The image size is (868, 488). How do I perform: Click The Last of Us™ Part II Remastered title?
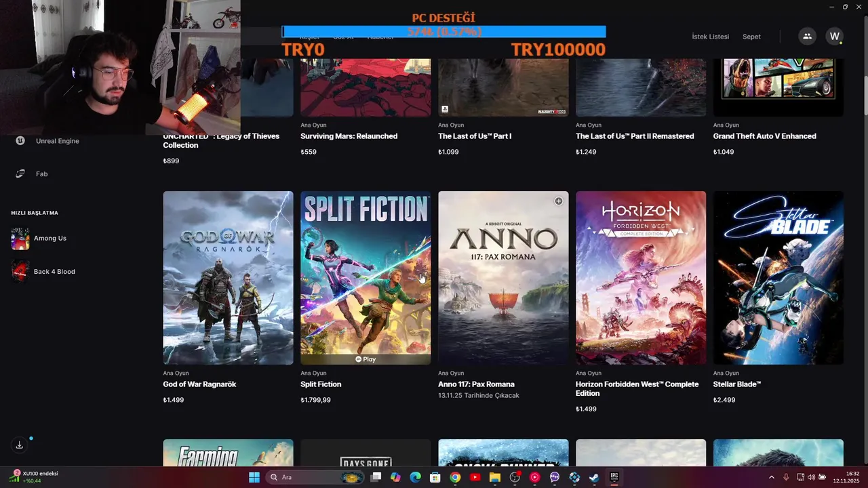[x=635, y=136]
